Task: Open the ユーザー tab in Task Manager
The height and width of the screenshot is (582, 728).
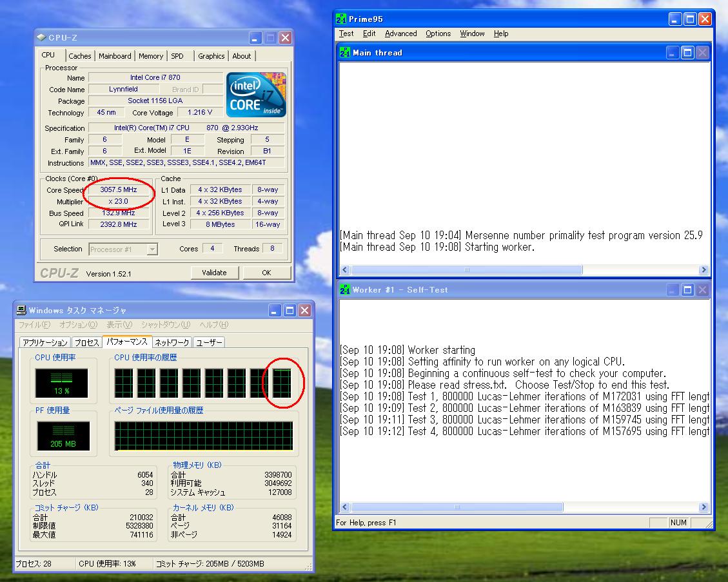Action: (x=208, y=342)
